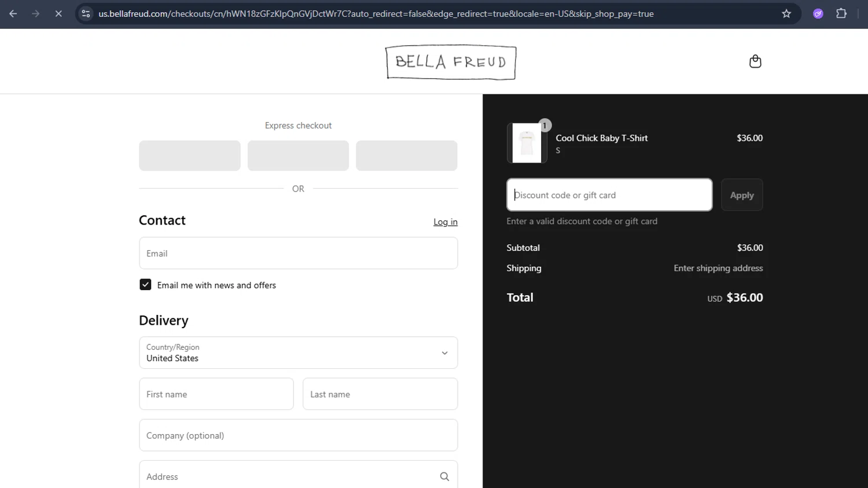Click the Log in link
The width and height of the screenshot is (868, 488).
click(446, 222)
